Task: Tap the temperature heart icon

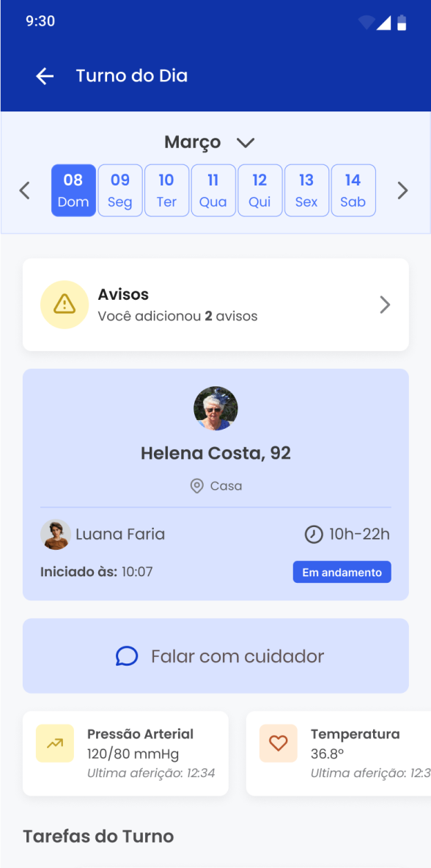Action: [x=279, y=743]
